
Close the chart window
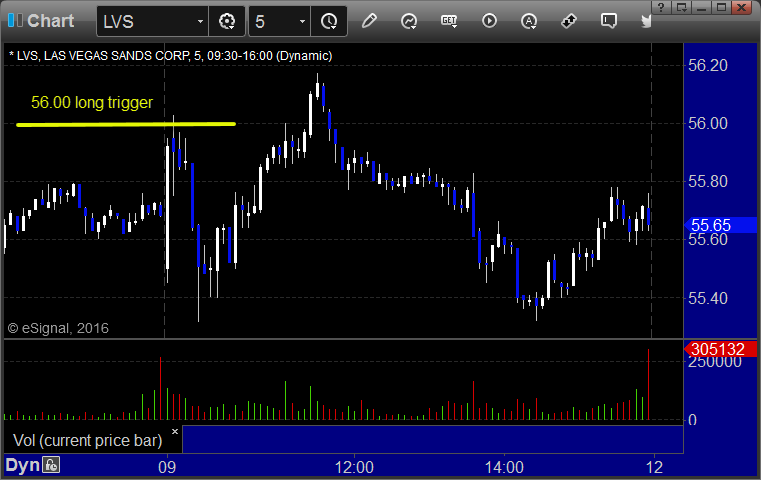coord(742,8)
